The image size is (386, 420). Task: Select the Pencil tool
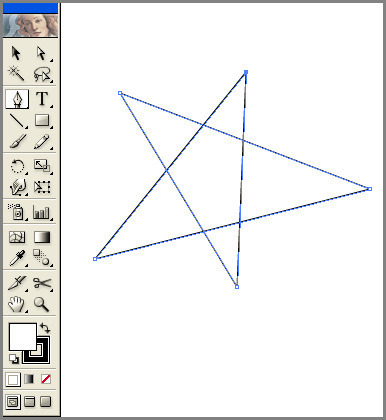pos(42,141)
